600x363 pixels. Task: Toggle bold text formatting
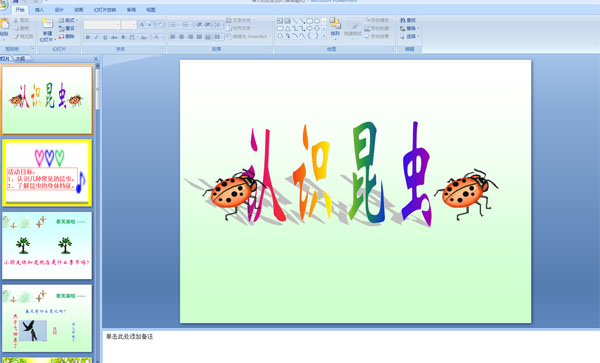point(88,37)
